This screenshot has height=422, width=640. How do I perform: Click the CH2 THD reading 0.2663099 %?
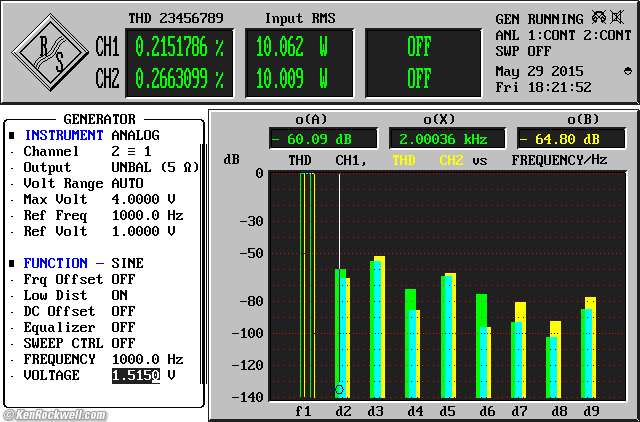179,79
